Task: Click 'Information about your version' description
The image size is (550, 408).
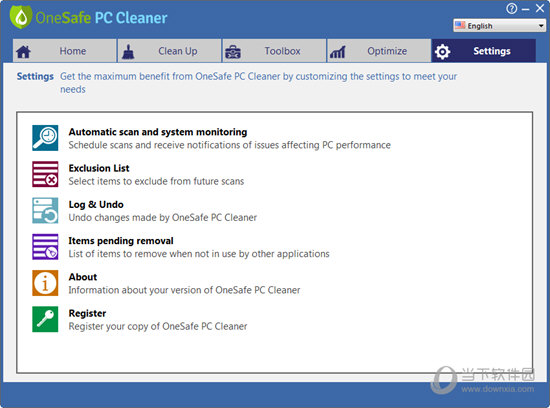Action: click(x=184, y=290)
